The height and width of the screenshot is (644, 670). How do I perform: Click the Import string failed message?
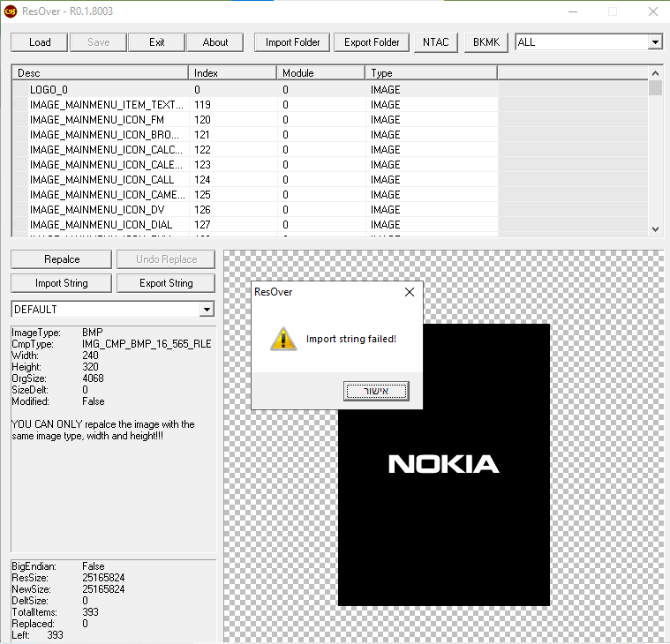pos(351,339)
